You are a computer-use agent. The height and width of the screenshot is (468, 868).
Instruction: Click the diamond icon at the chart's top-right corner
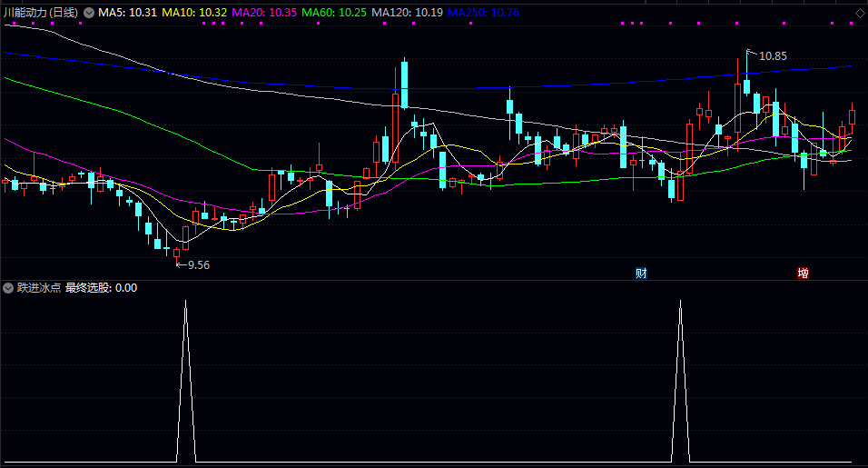[861, 13]
